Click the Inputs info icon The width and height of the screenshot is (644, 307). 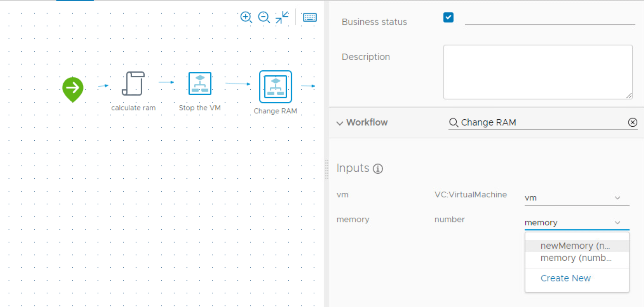378,169
